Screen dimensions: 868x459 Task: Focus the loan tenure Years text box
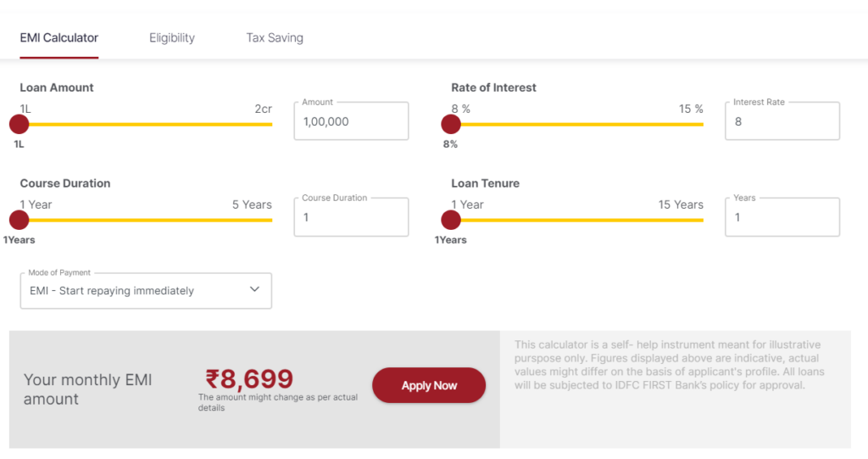(x=782, y=216)
